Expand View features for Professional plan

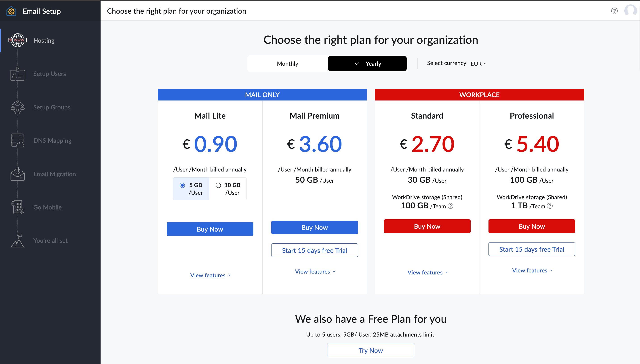tap(532, 270)
